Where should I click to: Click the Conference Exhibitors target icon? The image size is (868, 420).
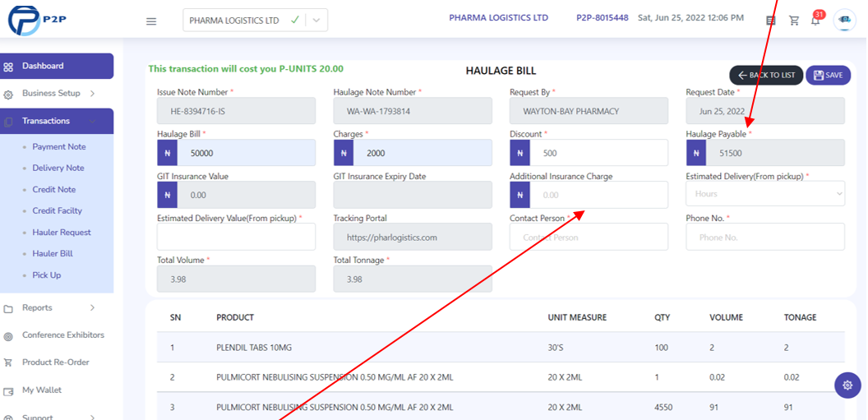[8, 336]
